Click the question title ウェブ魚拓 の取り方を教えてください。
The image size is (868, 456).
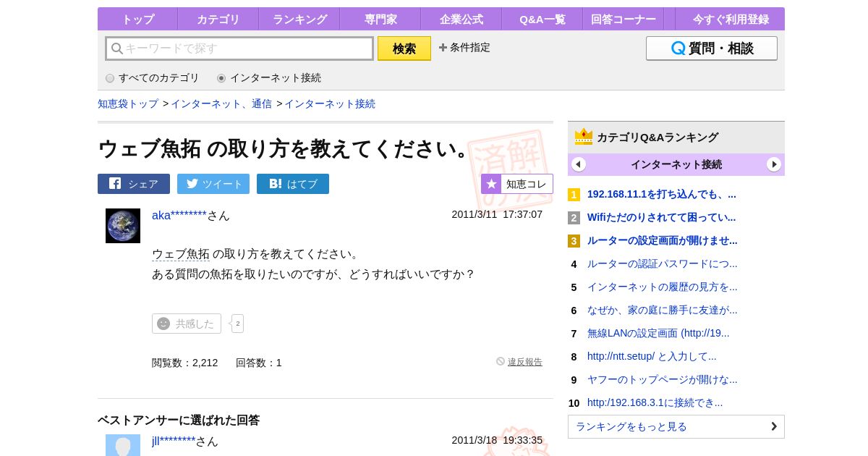click(285, 148)
